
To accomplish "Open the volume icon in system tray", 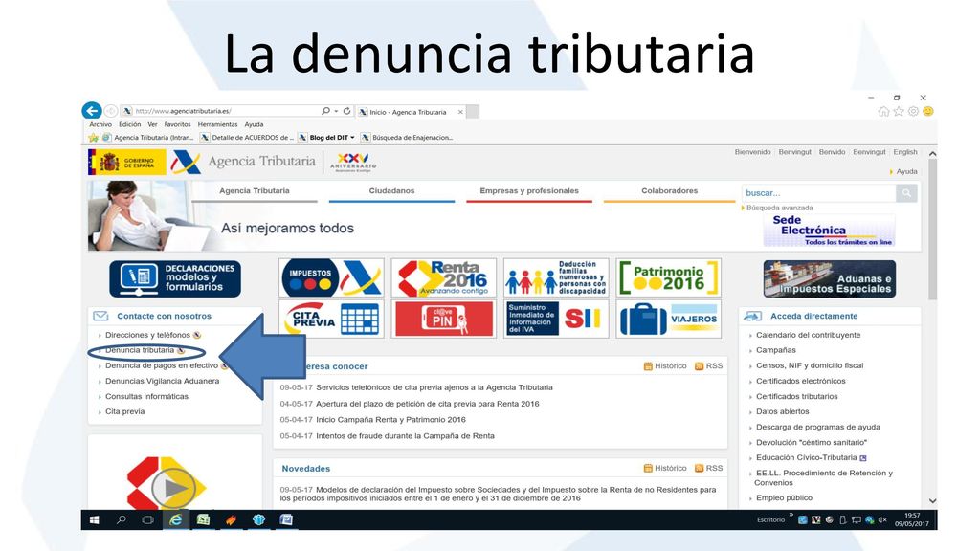I will pos(882,519).
